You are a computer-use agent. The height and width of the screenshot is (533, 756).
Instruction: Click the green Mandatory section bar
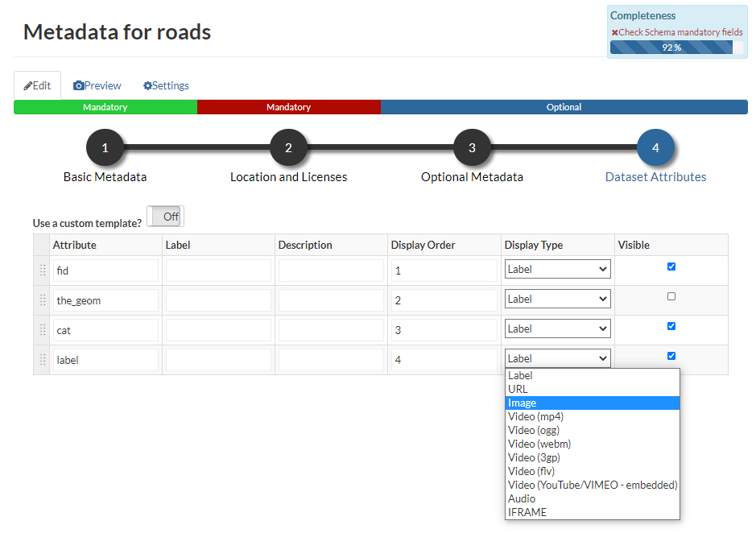coord(105,106)
